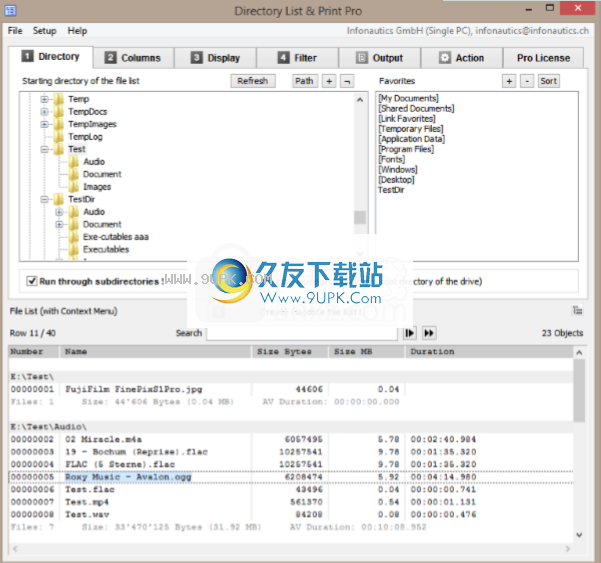Select the TempDocs folder icon
Screen dimensions: 601x563
59,112
